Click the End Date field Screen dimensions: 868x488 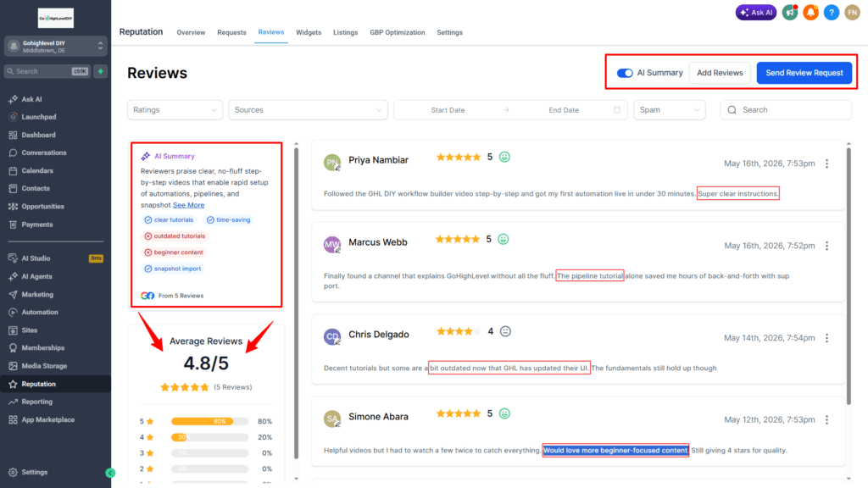coord(564,110)
